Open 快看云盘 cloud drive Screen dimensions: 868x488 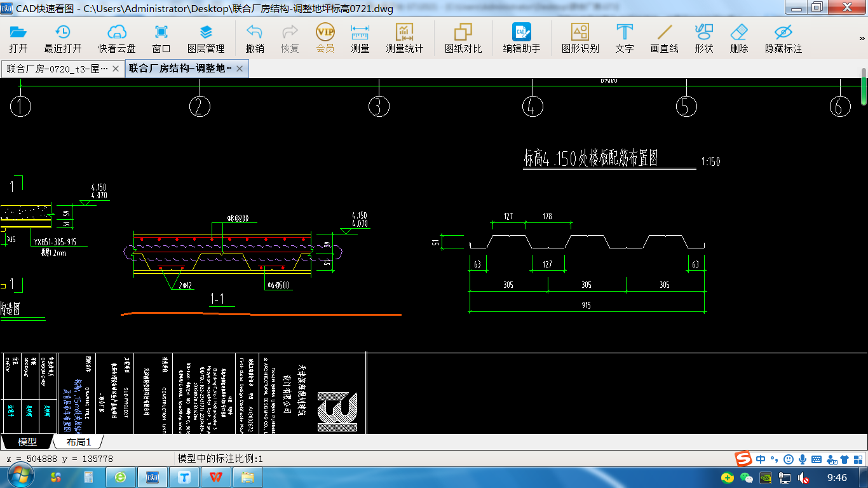[117, 38]
